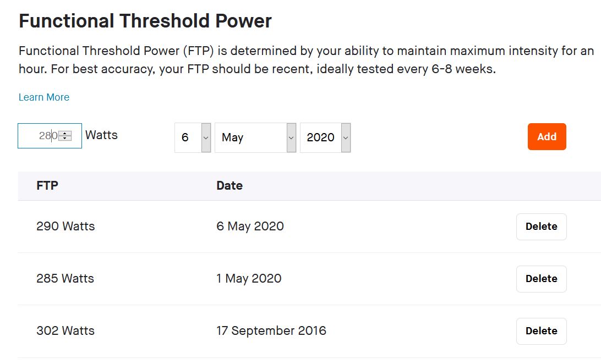The width and height of the screenshot is (601, 364).
Task: Click the Functional Threshold Power heading
Action: click(145, 21)
